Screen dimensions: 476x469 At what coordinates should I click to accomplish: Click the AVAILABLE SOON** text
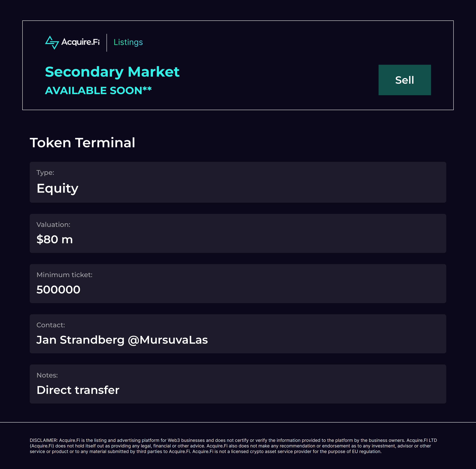click(98, 91)
